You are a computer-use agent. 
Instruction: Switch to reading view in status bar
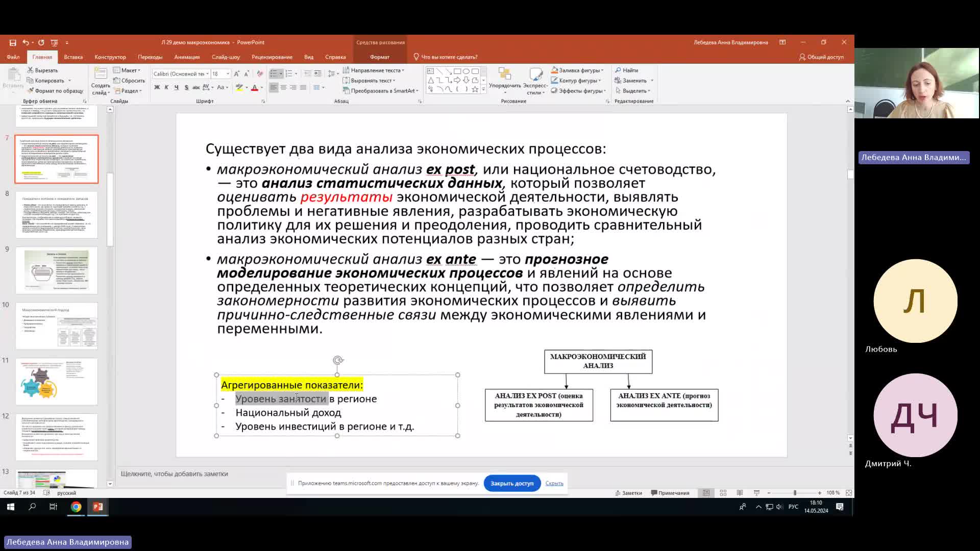[740, 493]
